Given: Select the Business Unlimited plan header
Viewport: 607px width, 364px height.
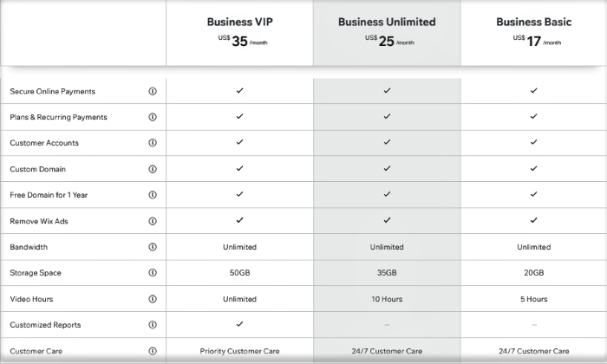Looking at the screenshot, I should point(387,22).
